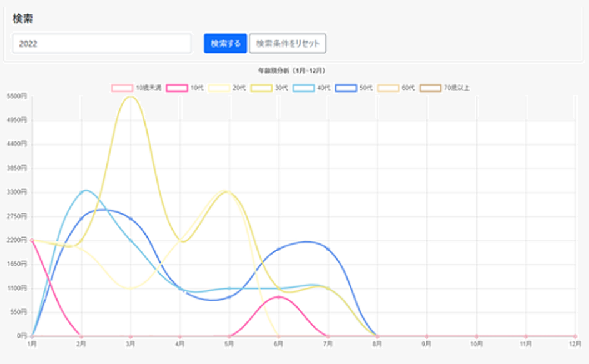Toggle the 50代 legend entry

346,88
